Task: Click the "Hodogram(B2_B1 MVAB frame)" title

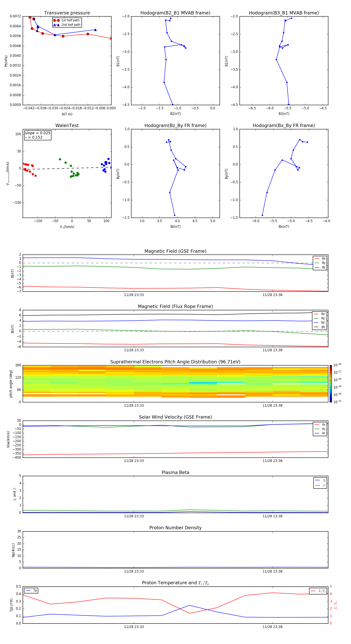Action: coord(175,13)
